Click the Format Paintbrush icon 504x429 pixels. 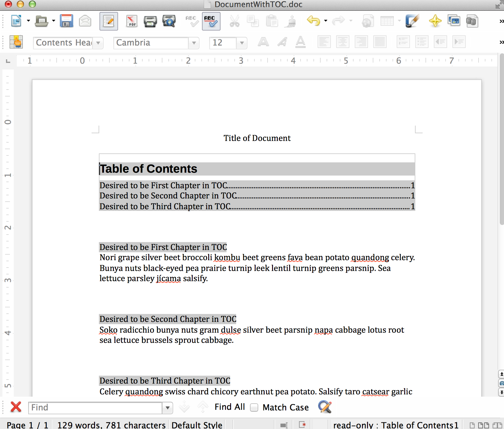(x=290, y=21)
